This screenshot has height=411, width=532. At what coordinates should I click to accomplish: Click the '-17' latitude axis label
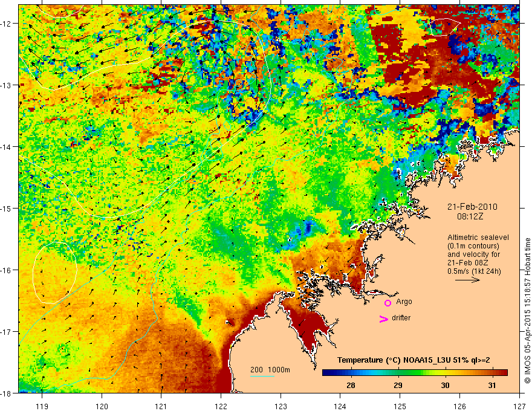[x=6, y=332]
